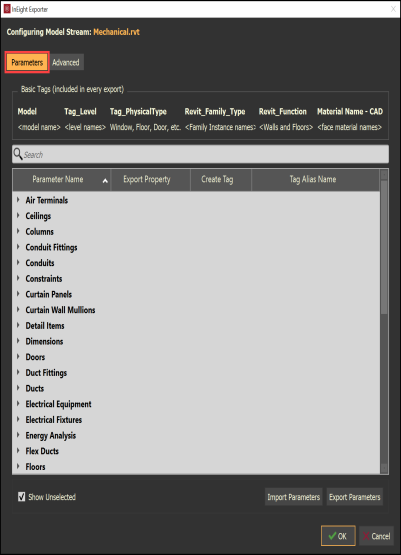Close the InEight Exporter window
Viewport: 401px width, 555px height.
click(x=393, y=9)
